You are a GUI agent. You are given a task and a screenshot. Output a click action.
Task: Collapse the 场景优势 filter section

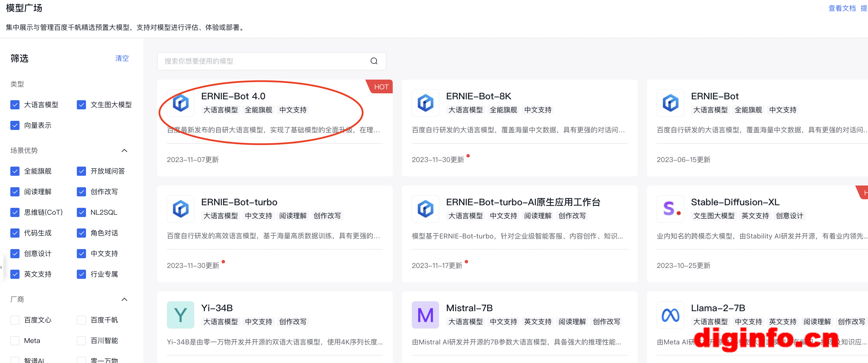point(124,150)
